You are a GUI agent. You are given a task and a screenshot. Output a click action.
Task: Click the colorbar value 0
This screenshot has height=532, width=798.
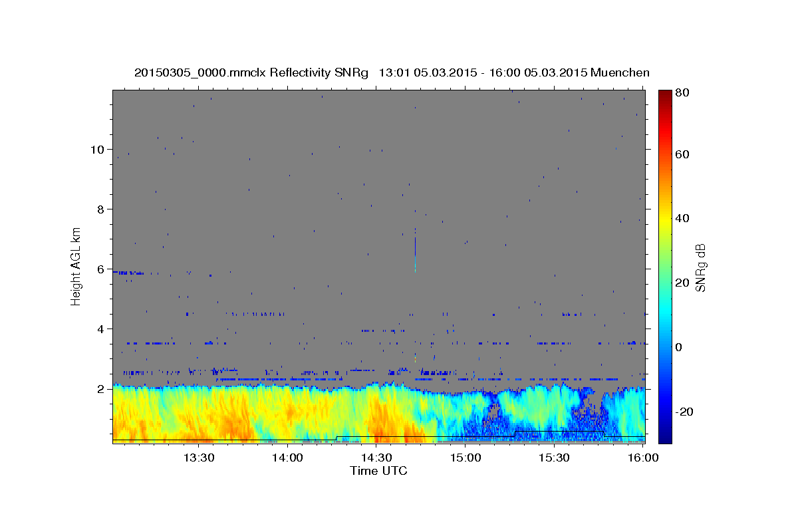[680, 347]
